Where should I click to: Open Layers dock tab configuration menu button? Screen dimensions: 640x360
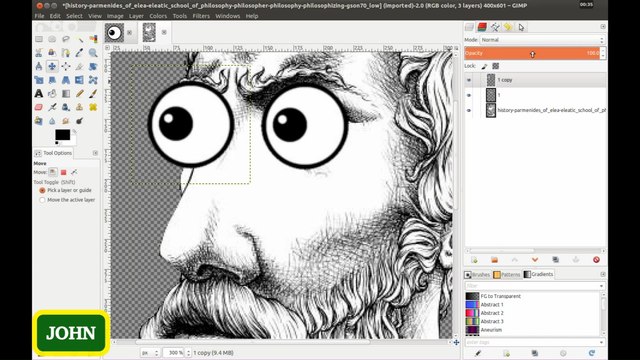pos(603,27)
